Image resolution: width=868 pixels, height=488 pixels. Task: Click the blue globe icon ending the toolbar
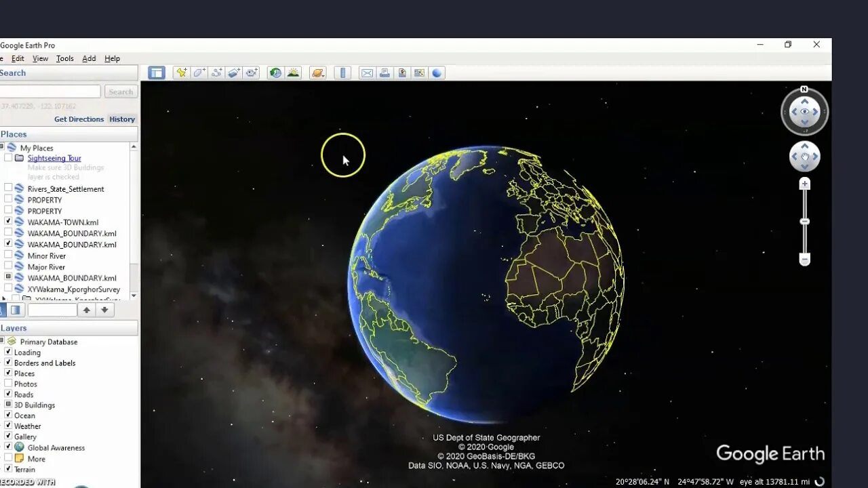click(x=437, y=73)
